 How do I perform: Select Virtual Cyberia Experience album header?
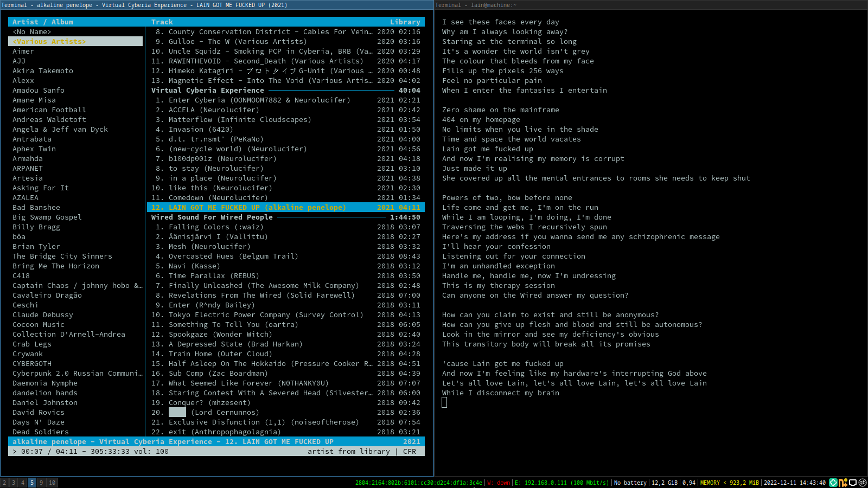[x=286, y=90]
